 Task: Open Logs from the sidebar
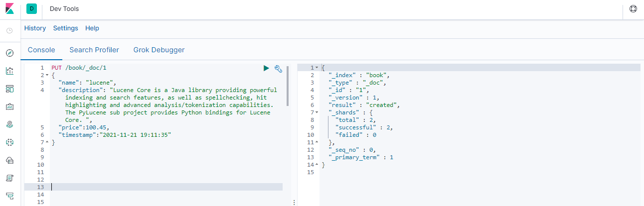[9, 178]
